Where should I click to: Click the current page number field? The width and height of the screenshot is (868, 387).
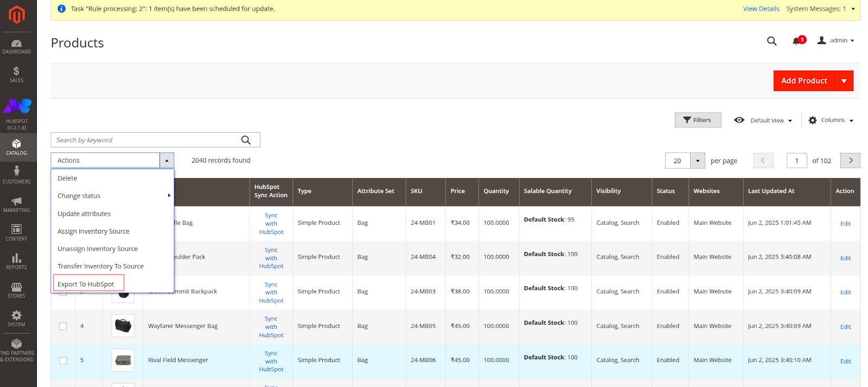coord(796,160)
